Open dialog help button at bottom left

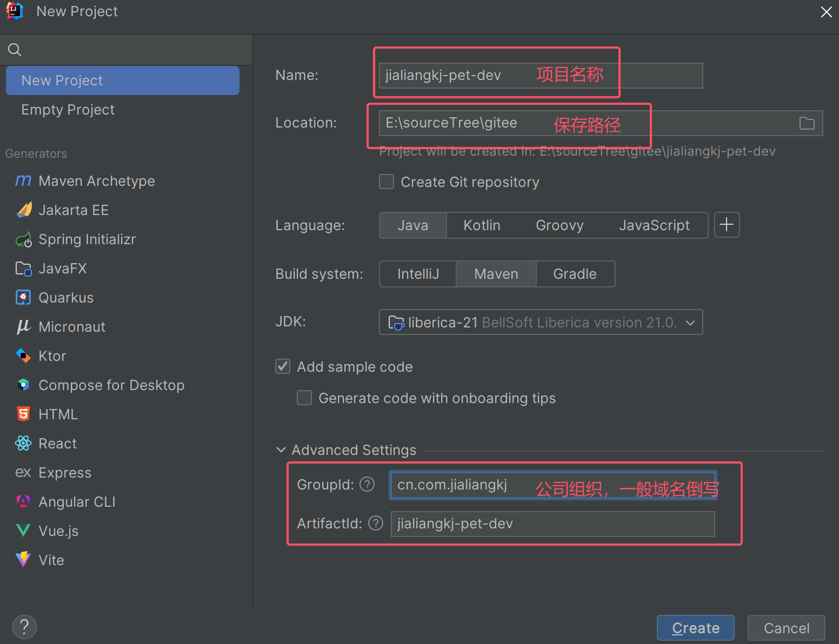pos(24,627)
